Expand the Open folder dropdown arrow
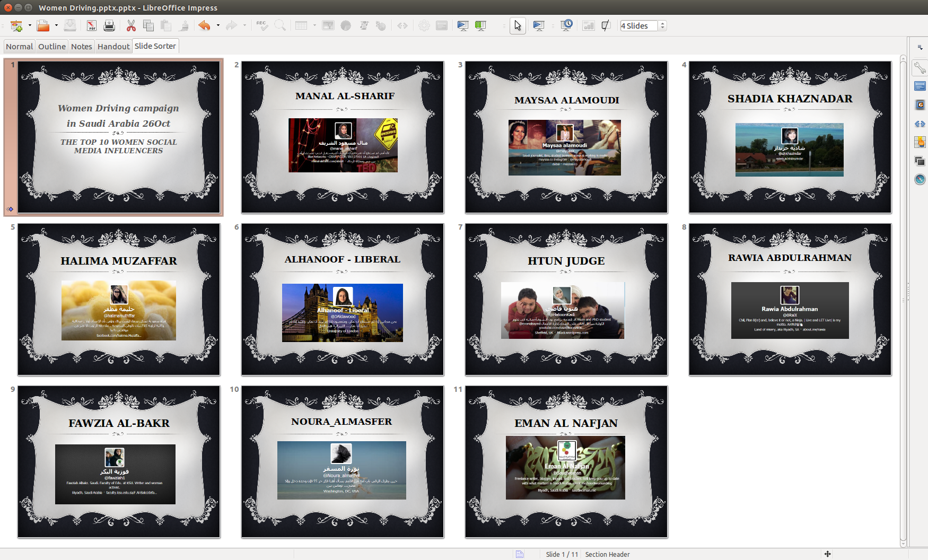This screenshot has height=560, width=928. pyautogui.click(x=56, y=25)
